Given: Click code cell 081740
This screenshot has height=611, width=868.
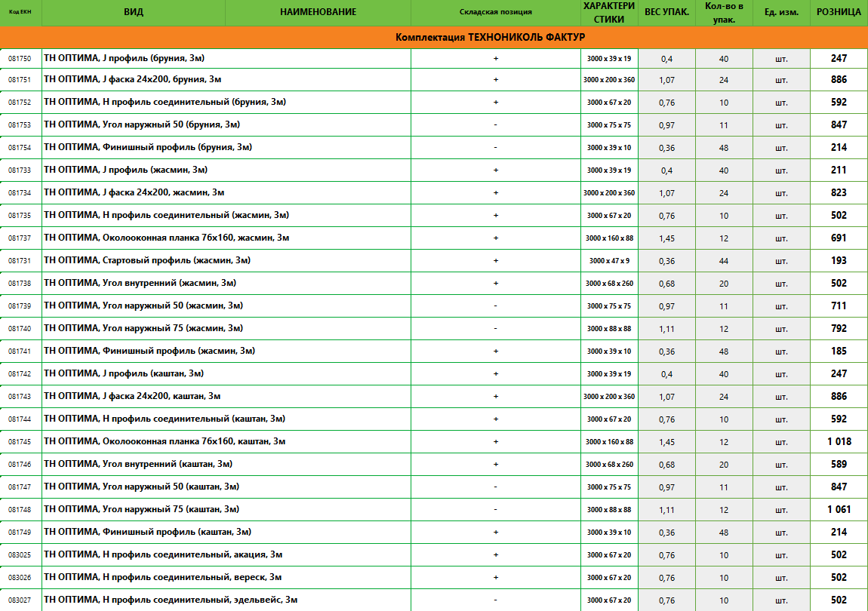Looking at the screenshot, I should 20,329.
